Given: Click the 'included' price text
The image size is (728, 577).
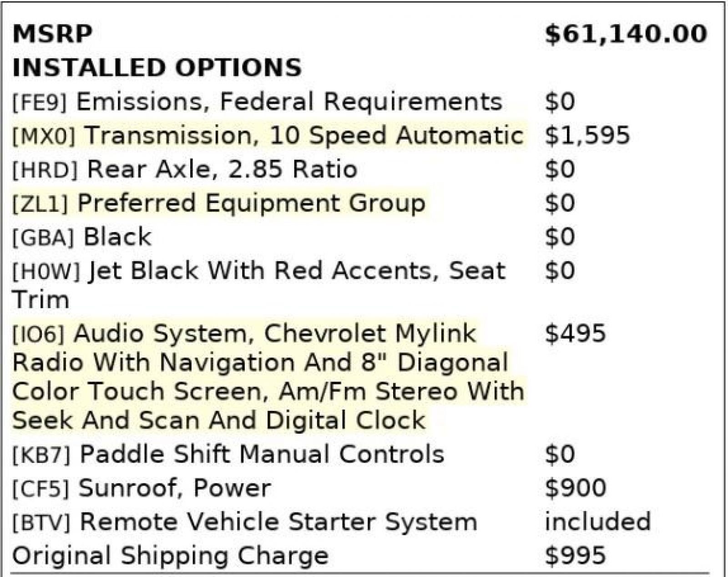Looking at the screenshot, I should tap(598, 521).
